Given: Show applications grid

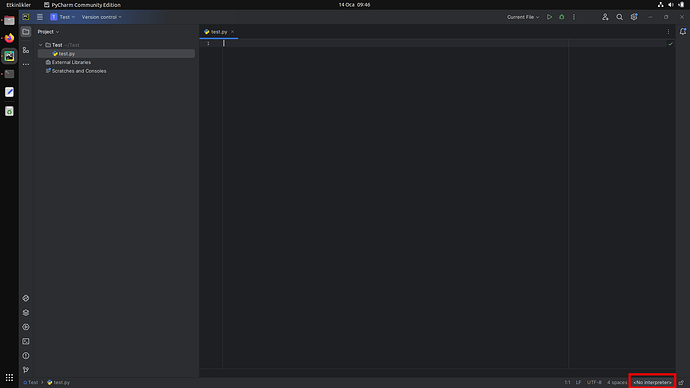Looking at the screenshot, I should click(9, 377).
